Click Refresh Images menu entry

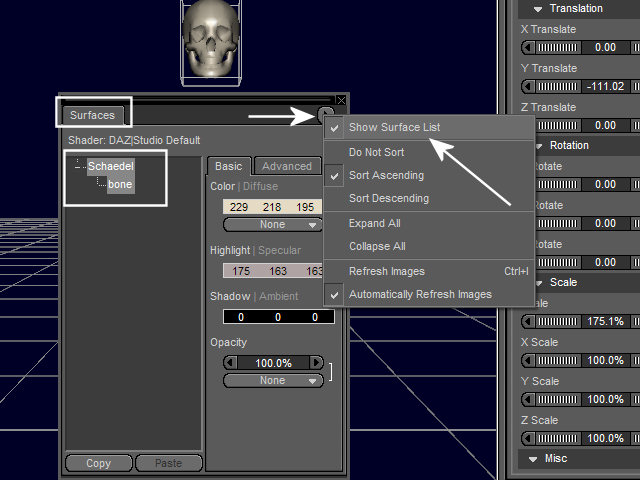[x=429, y=271]
